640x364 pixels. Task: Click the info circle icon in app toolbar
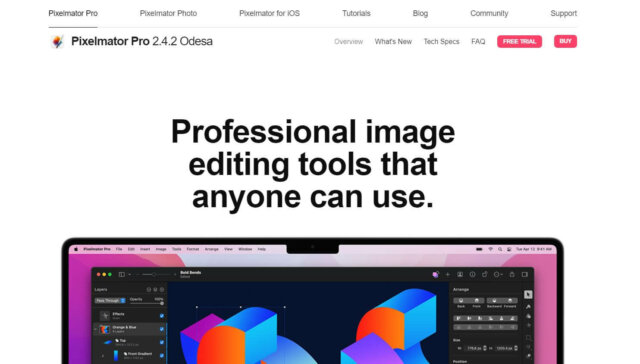(x=472, y=275)
